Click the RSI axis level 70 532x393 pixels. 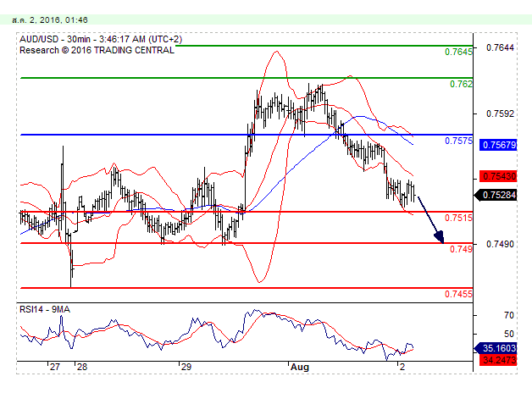coord(509,315)
